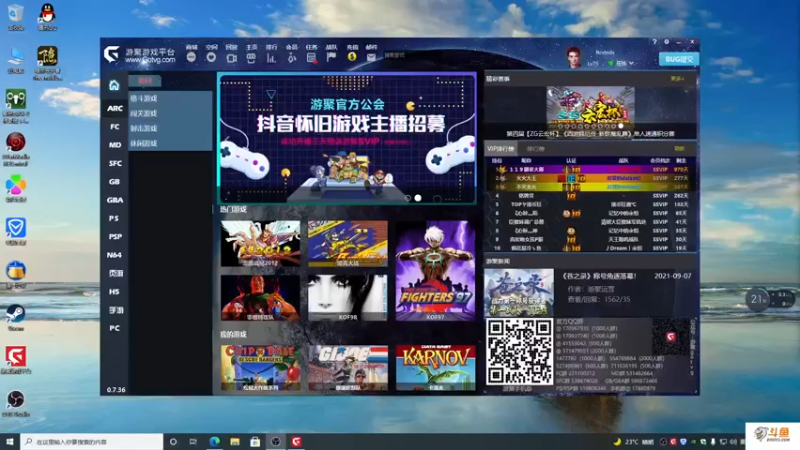Select PC platform in sidebar

[114, 328]
